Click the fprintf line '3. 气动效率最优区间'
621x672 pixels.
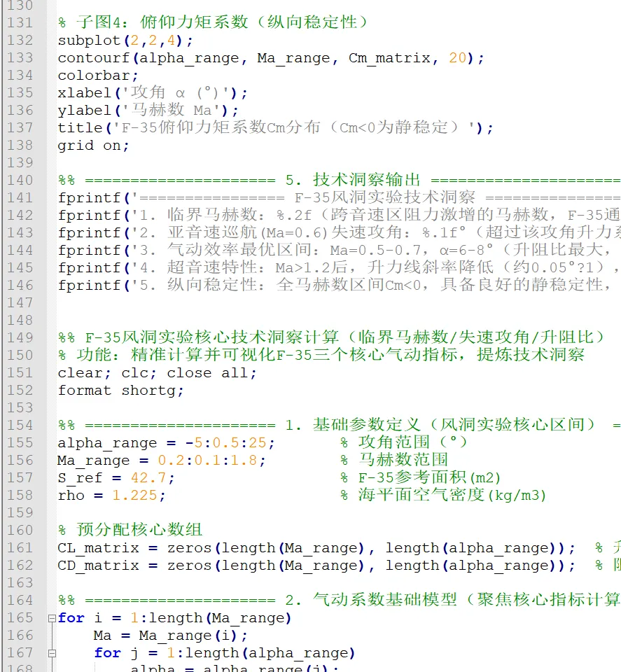tap(339, 251)
